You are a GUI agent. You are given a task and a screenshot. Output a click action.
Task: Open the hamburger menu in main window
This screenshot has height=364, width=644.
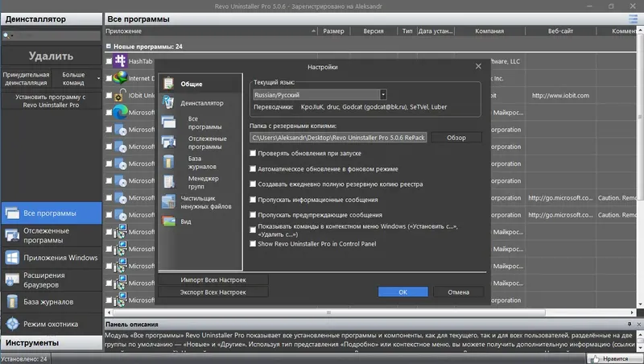point(633,19)
